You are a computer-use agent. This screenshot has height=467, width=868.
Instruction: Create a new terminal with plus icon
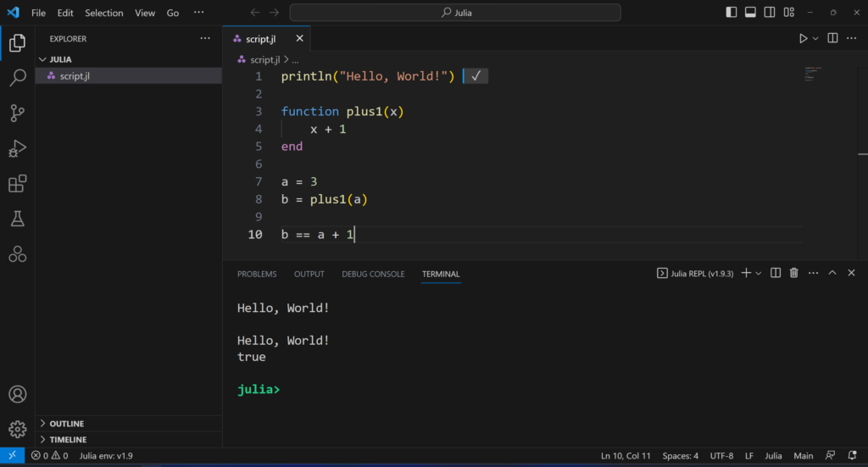point(746,273)
